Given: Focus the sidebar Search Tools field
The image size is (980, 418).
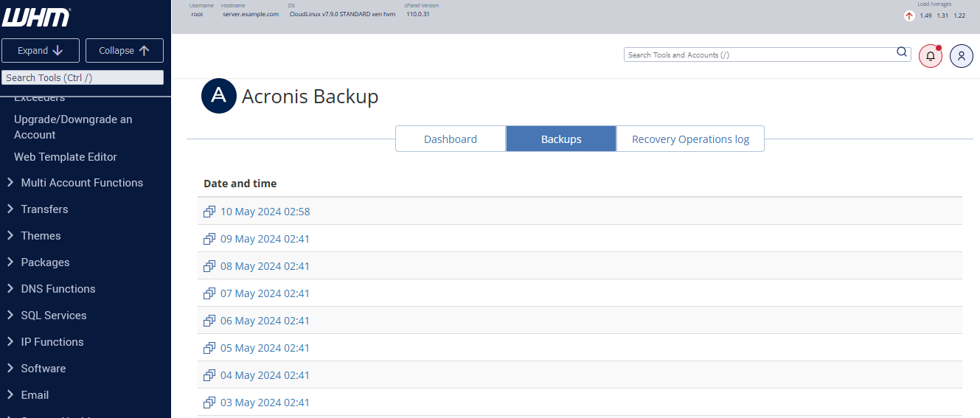Looking at the screenshot, I should point(83,77).
